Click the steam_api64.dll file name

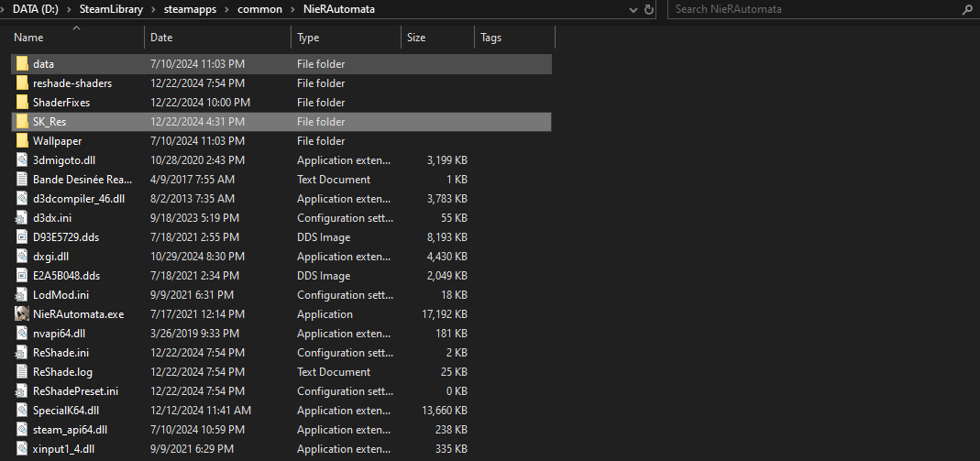tap(70, 430)
